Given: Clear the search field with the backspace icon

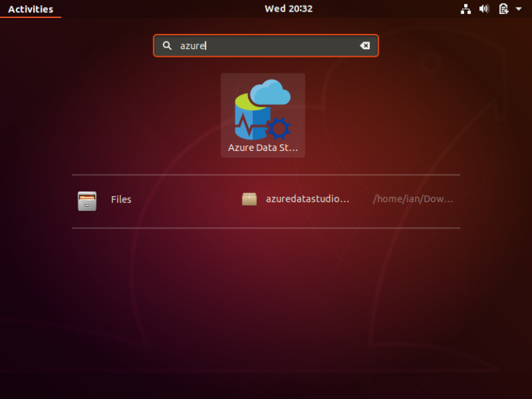Looking at the screenshot, I should click(365, 46).
